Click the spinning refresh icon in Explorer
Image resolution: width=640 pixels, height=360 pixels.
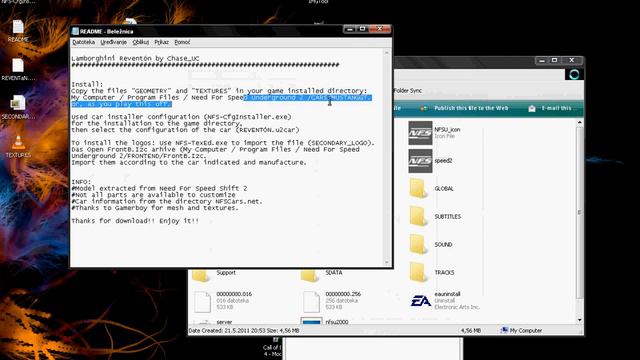tap(574, 74)
